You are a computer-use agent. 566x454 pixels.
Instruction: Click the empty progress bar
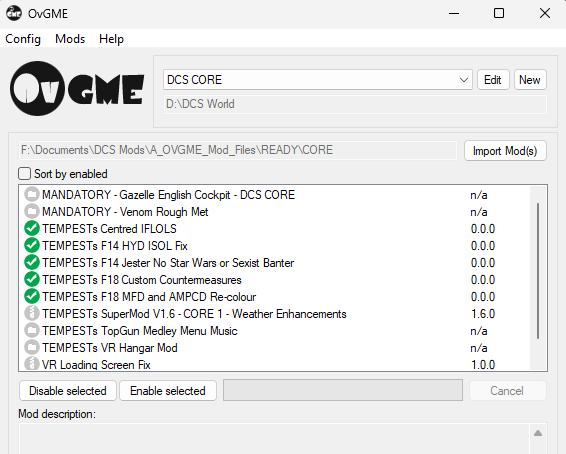tap(343, 390)
